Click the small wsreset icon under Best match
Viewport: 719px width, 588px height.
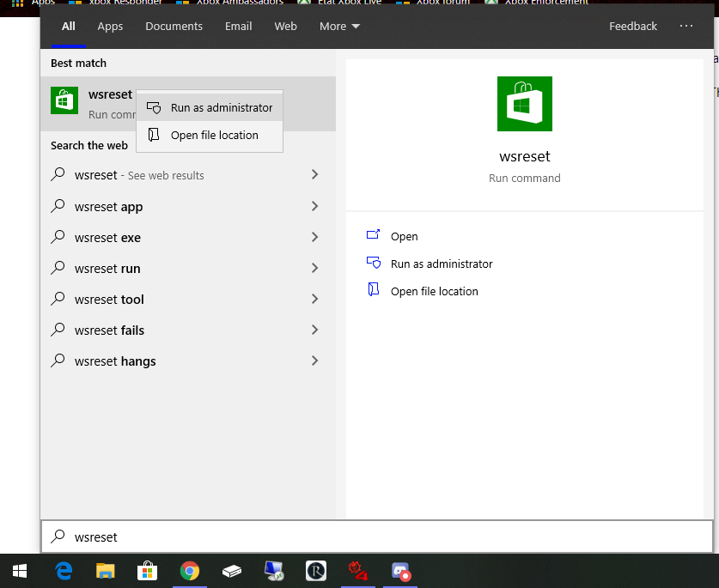coord(64,100)
